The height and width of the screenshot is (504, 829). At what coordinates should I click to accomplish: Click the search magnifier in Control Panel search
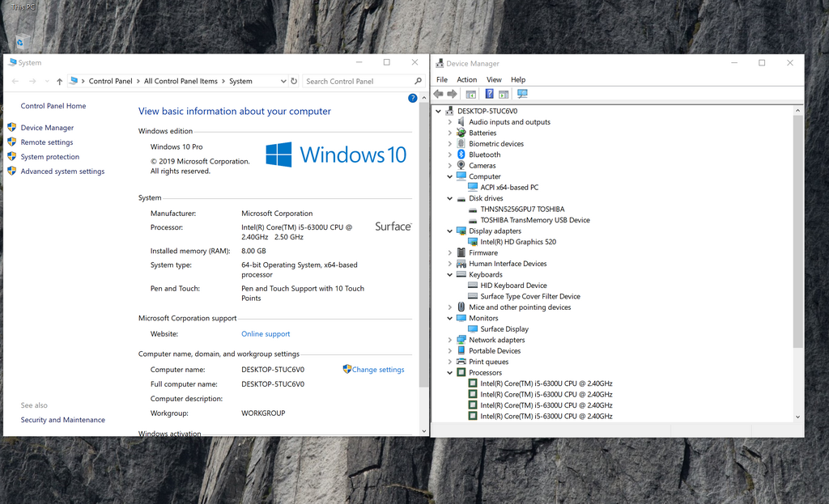(x=419, y=81)
